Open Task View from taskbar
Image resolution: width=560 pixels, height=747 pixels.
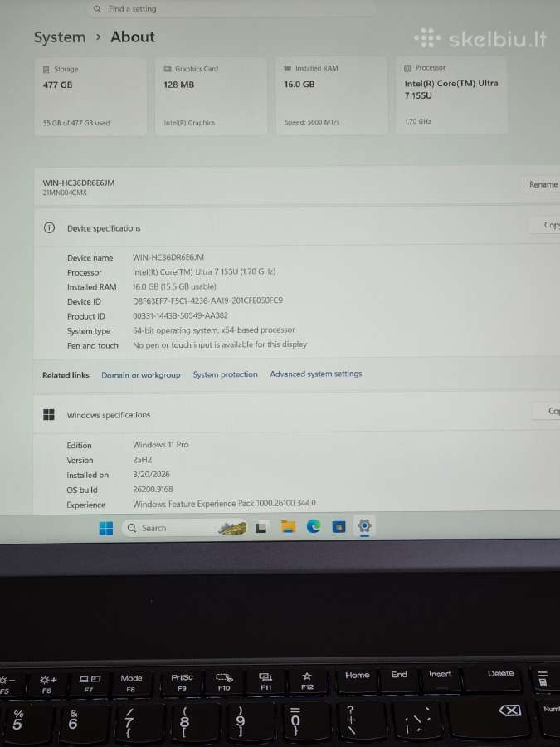click(x=261, y=527)
